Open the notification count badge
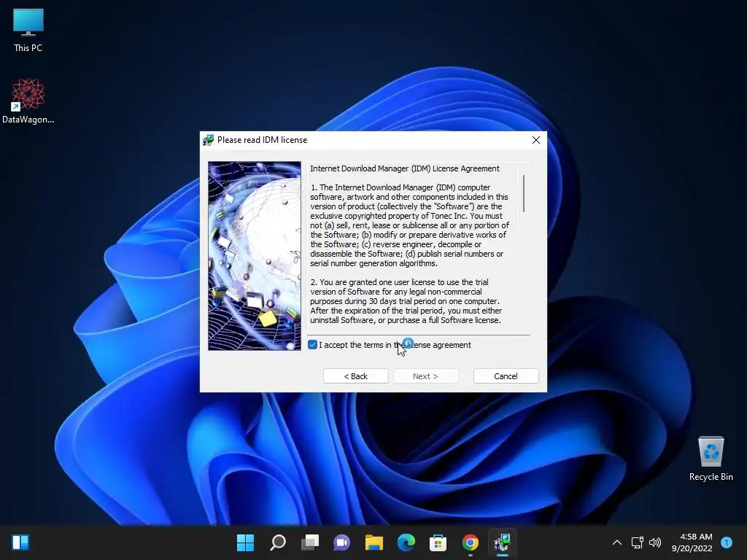The image size is (747, 560). (x=727, y=542)
